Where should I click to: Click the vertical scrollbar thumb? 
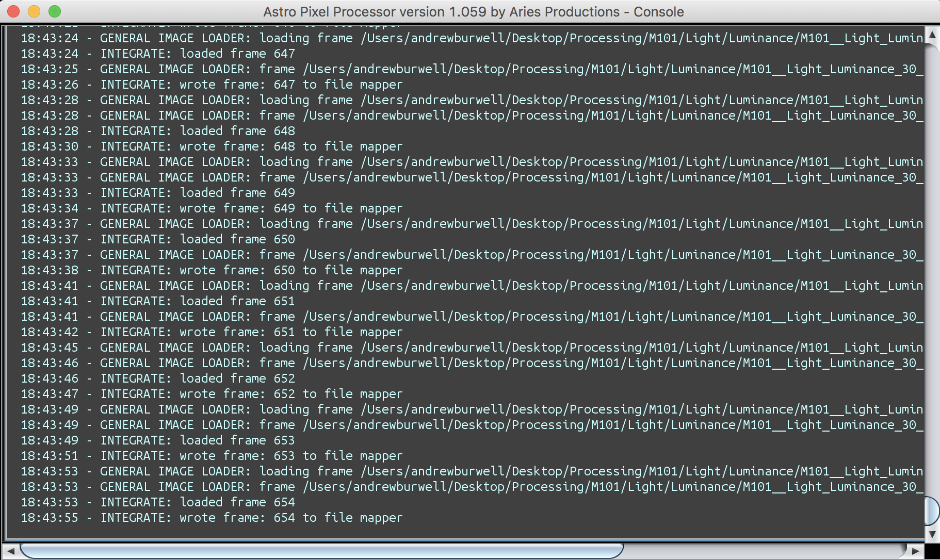tap(932, 510)
